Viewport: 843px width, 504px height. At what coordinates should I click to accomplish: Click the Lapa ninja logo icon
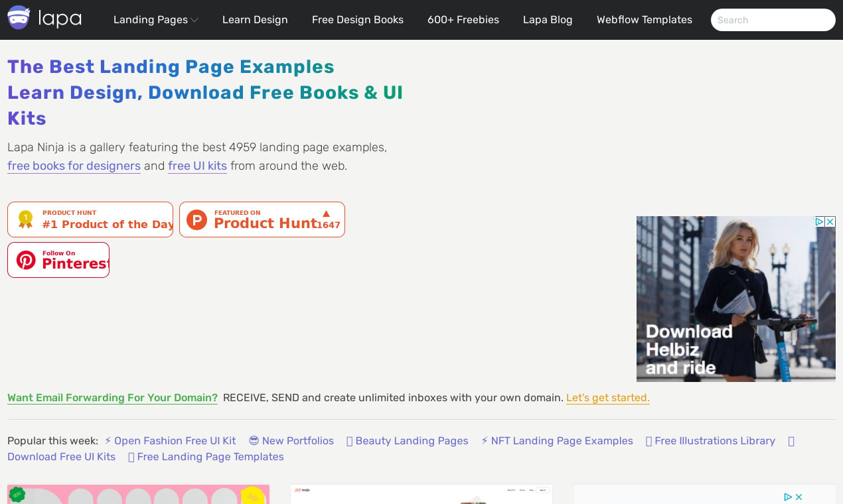click(x=19, y=19)
